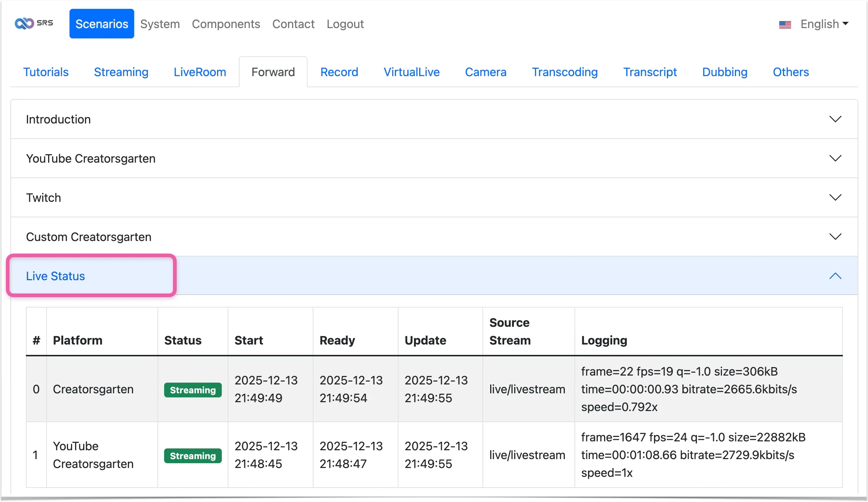Switch to the Transcoding tab
Screen dimensions: 868x502
click(564, 72)
